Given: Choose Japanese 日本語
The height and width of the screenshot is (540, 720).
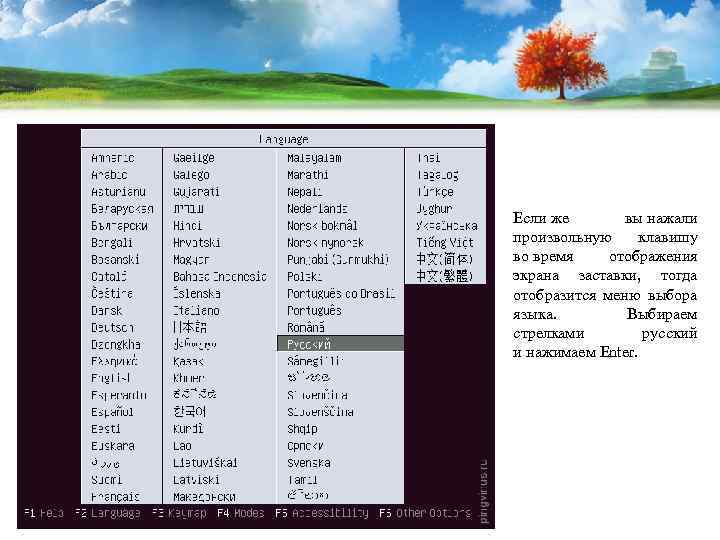Looking at the screenshot, I should pos(190,327).
